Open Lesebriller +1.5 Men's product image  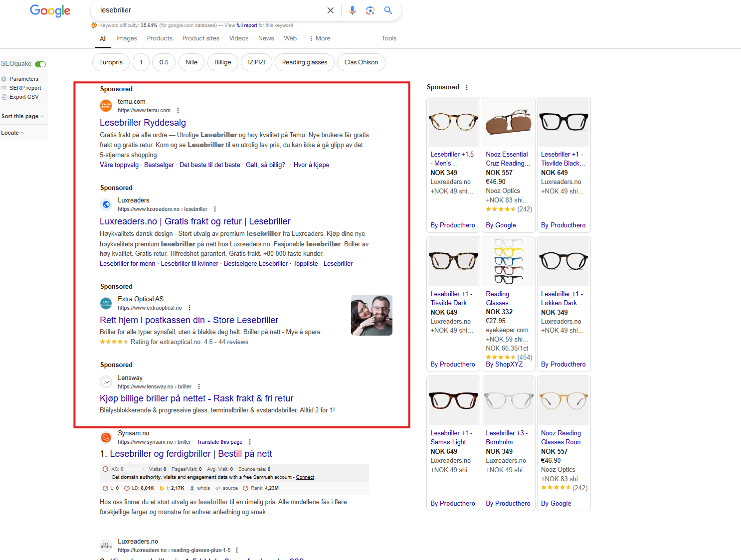click(453, 122)
